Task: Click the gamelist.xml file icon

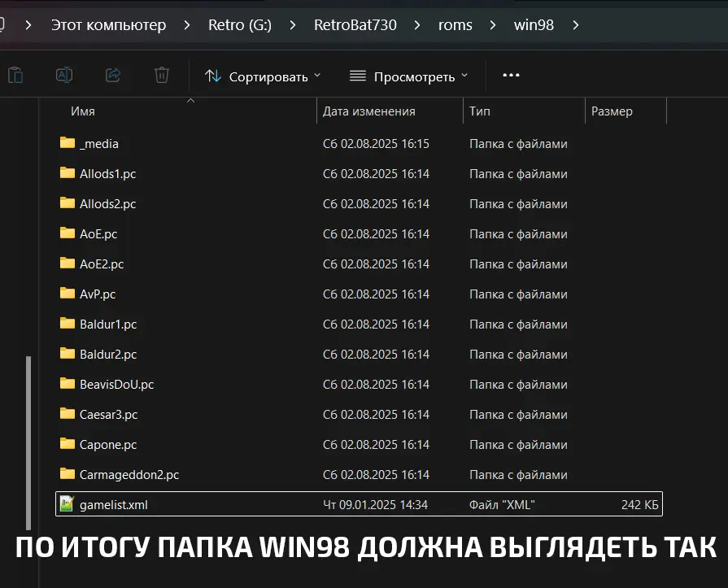Action: point(68,503)
